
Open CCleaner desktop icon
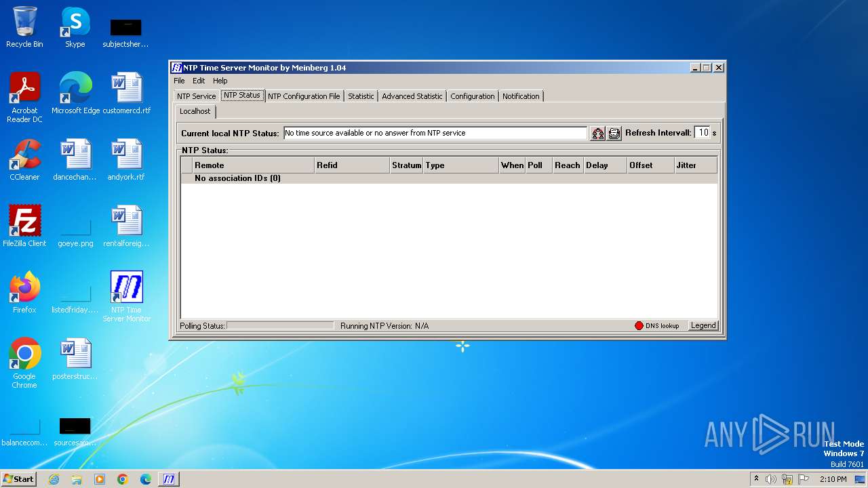point(24,160)
